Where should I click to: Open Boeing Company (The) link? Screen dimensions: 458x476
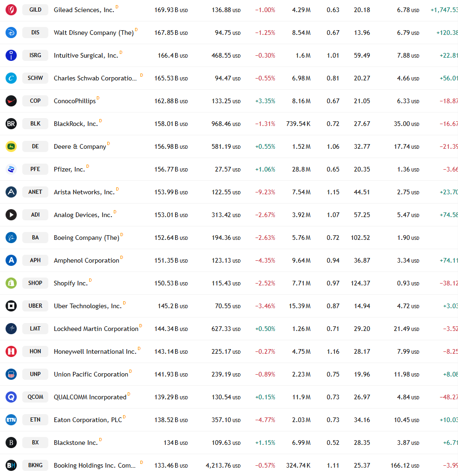[86, 238]
